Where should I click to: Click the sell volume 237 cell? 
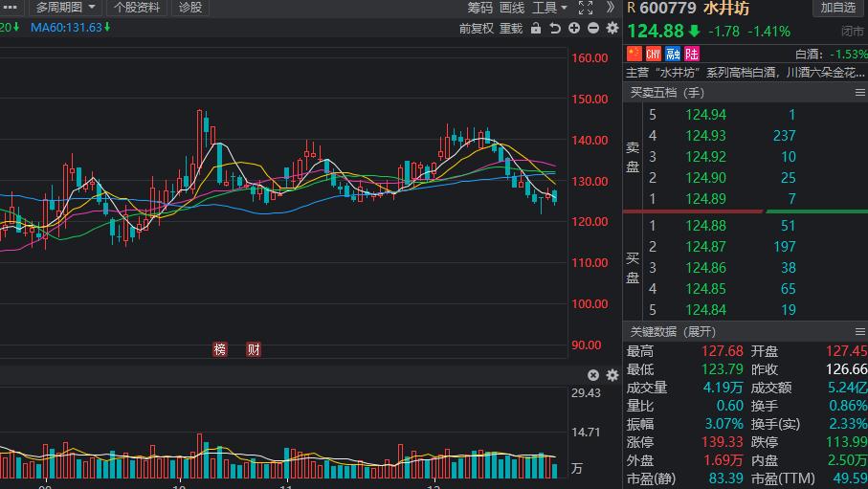tap(784, 136)
